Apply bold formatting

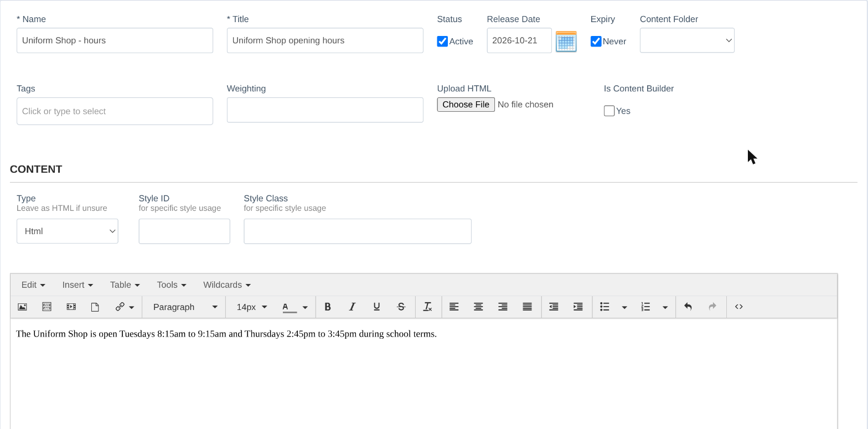point(328,307)
